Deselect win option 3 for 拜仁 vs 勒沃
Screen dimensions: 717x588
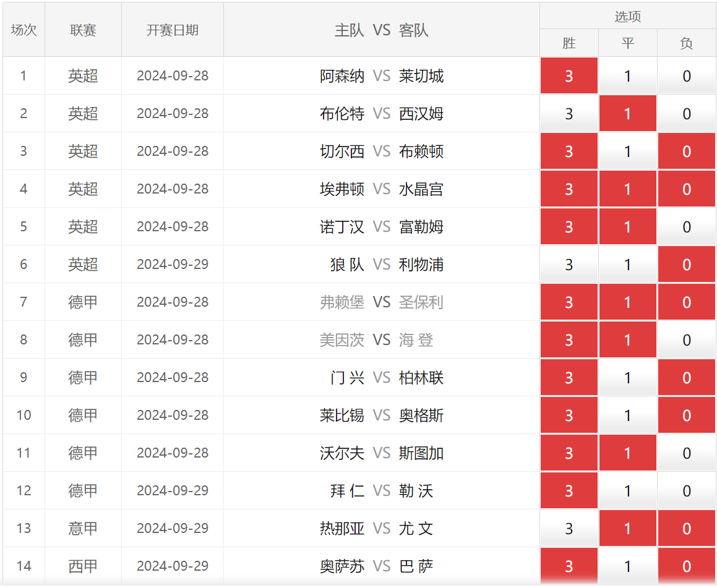[x=569, y=491]
